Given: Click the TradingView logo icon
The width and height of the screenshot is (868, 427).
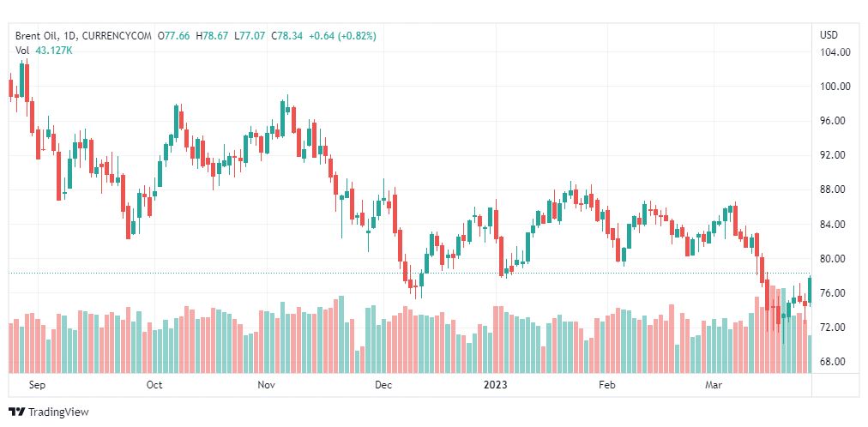Looking at the screenshot, I should 17,412.
